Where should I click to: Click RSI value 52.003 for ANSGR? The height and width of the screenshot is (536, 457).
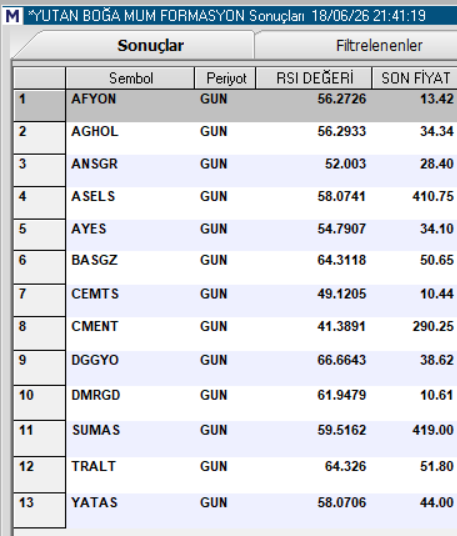346,164
